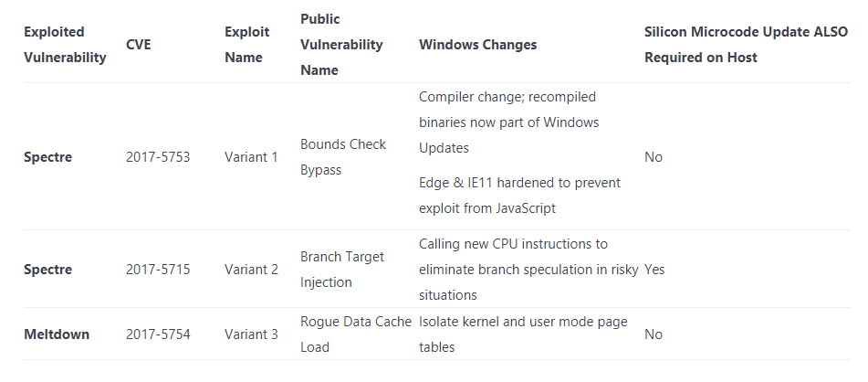
Task: Select the Branch Target Injection cell
Action: tap(342, 270)
